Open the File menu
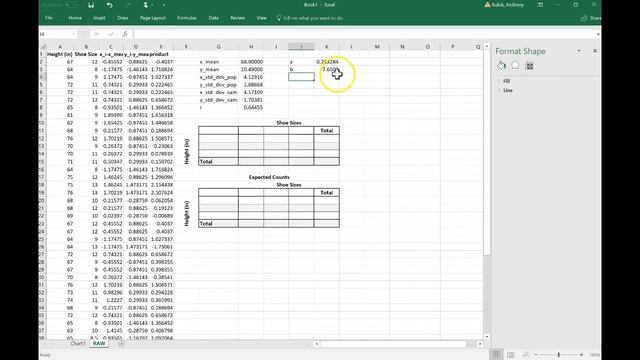This screenshot has height=360, width=640. point(49,18)
